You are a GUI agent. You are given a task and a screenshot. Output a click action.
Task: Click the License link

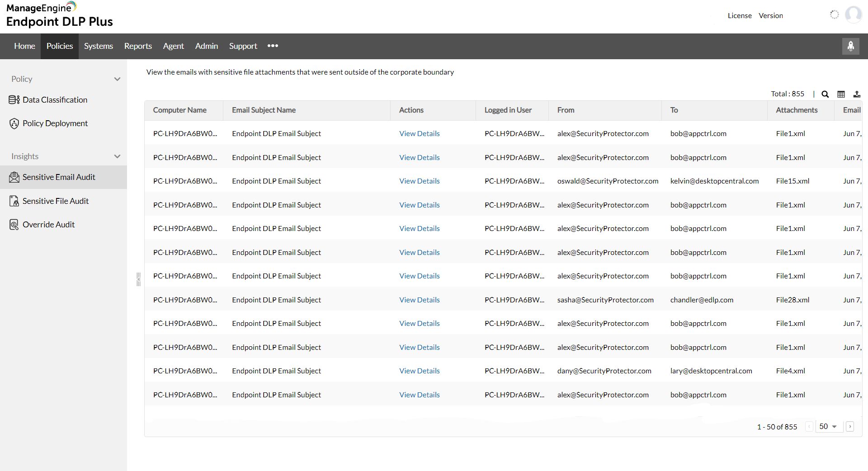(740, 15)
